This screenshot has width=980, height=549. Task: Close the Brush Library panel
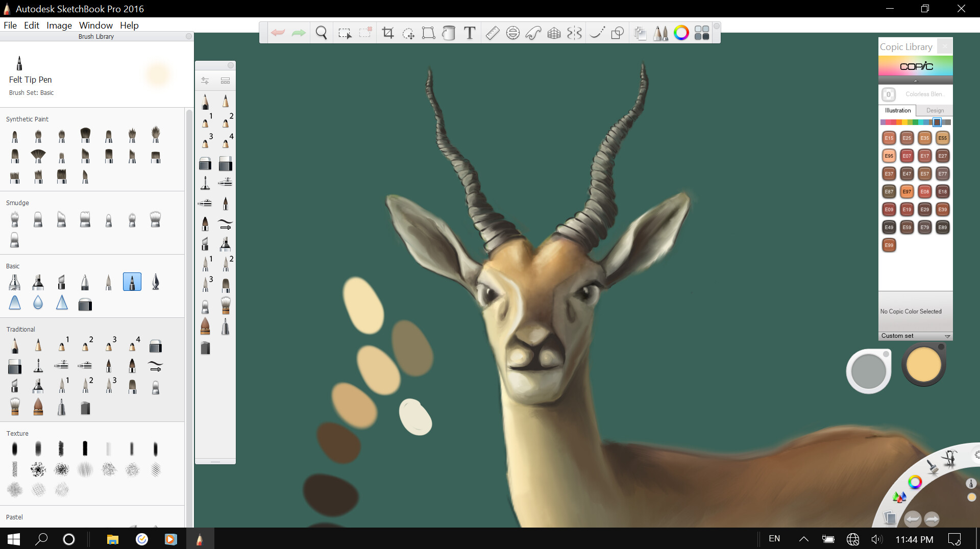pyautogui.click(x=189, y=36)
